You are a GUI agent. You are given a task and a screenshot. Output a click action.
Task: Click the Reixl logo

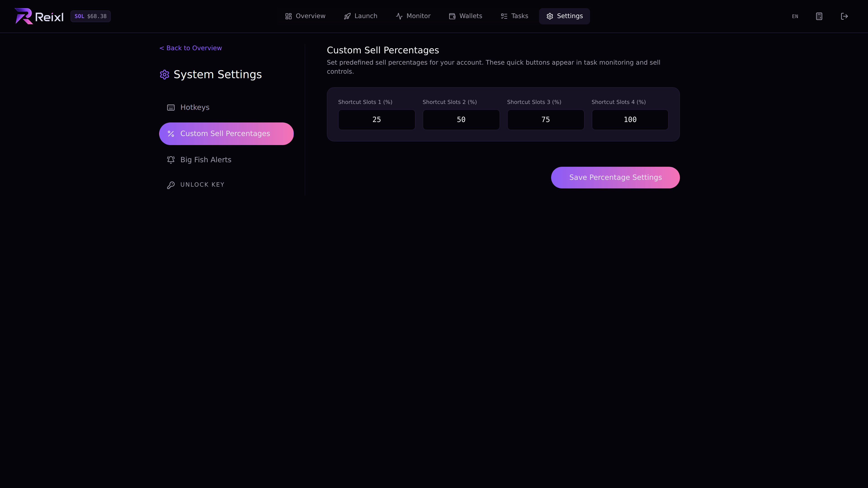coord(39,16)
